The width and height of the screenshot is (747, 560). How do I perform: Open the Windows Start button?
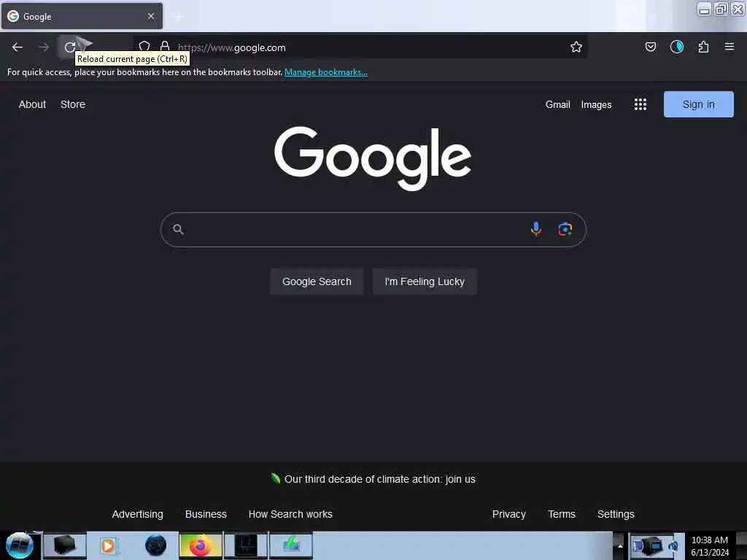pos(20,545)
